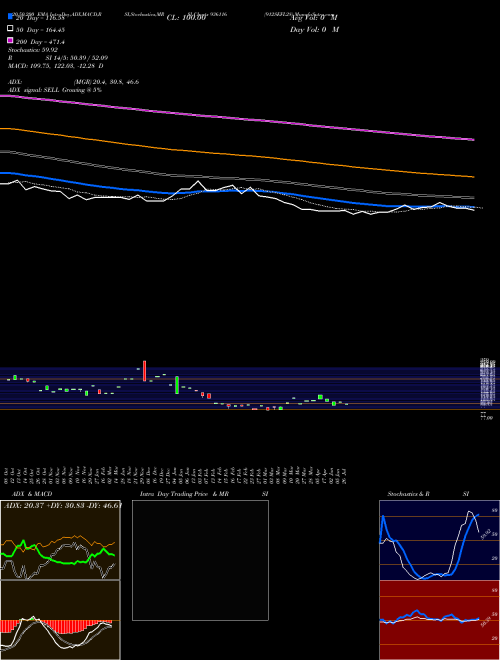Viewport: 500px width, 660px height.
Task: Click the large green candlestick in price chart
Action: point(177,385)
